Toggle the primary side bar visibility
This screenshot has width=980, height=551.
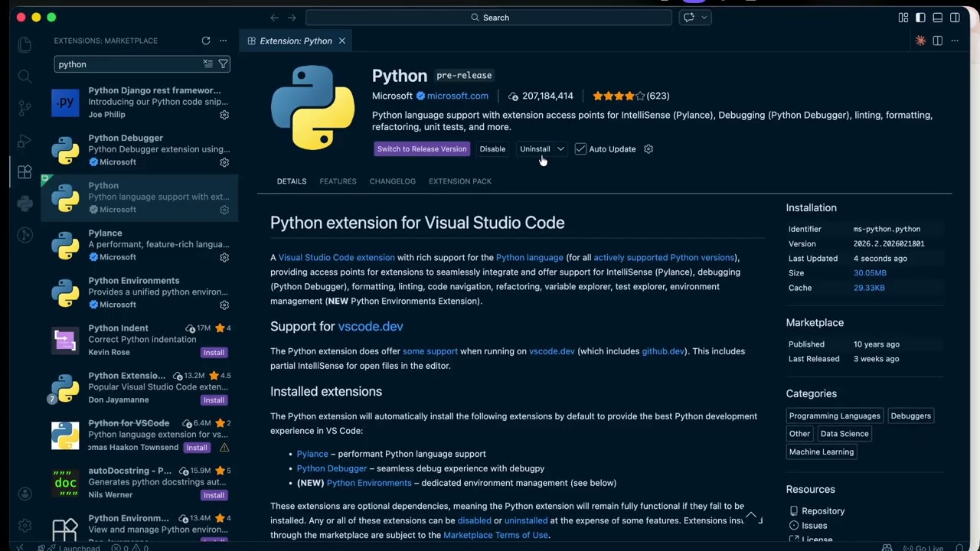point(920,18)
